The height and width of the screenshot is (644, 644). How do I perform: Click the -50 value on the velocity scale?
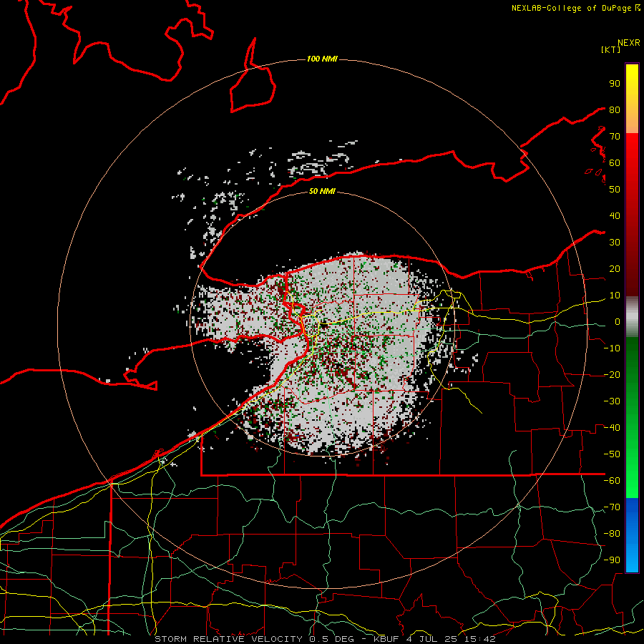[x=612, y=454]
